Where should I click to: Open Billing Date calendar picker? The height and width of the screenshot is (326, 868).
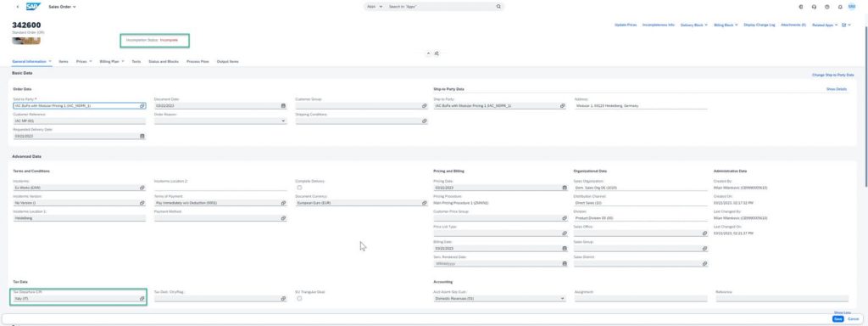pyautogui.click(x=564, y=249)
